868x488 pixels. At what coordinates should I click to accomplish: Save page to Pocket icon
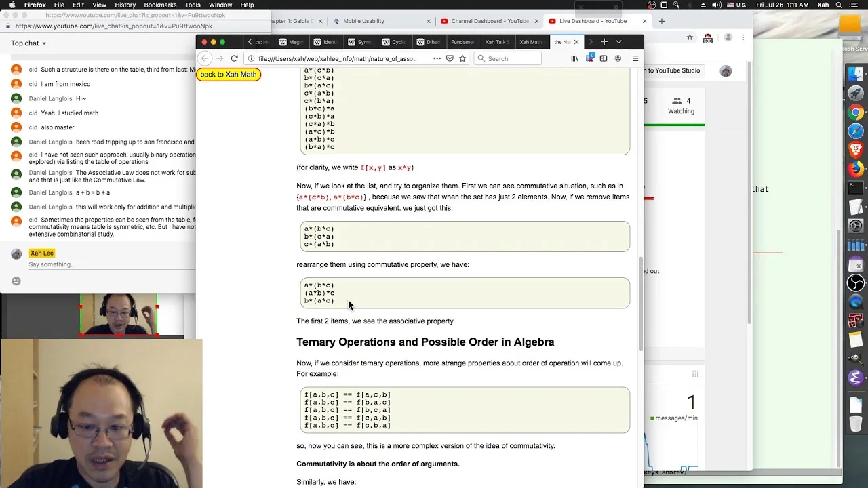tap(450, 58)
